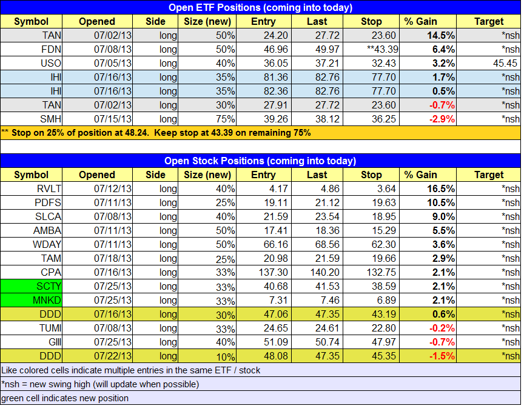Click the DDD gain cell -1.5%
This screenshot has height=420, width=524.
coord(428,356)
